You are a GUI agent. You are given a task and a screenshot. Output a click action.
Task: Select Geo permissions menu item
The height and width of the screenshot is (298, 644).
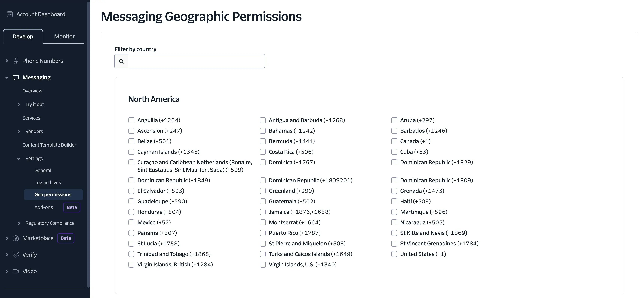[x=53, y=195]
